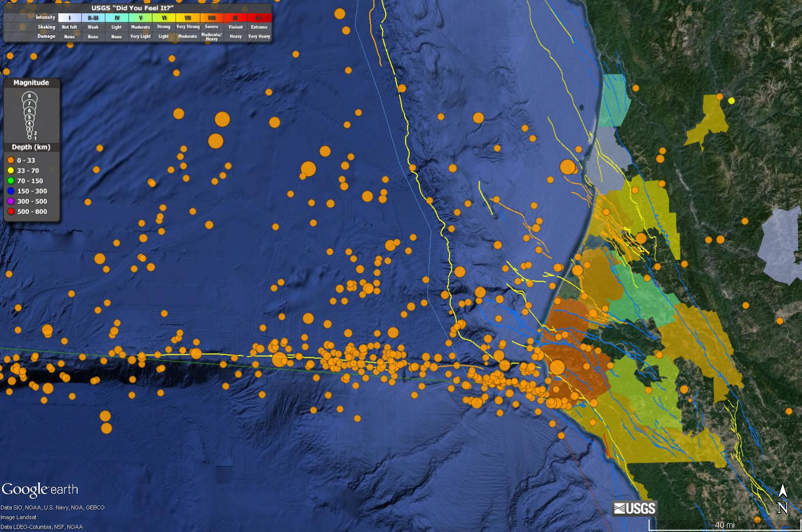Pick the intensity IV color swatch
The height and width of the screenshot is (532, 802).
[x=116, y=17]
